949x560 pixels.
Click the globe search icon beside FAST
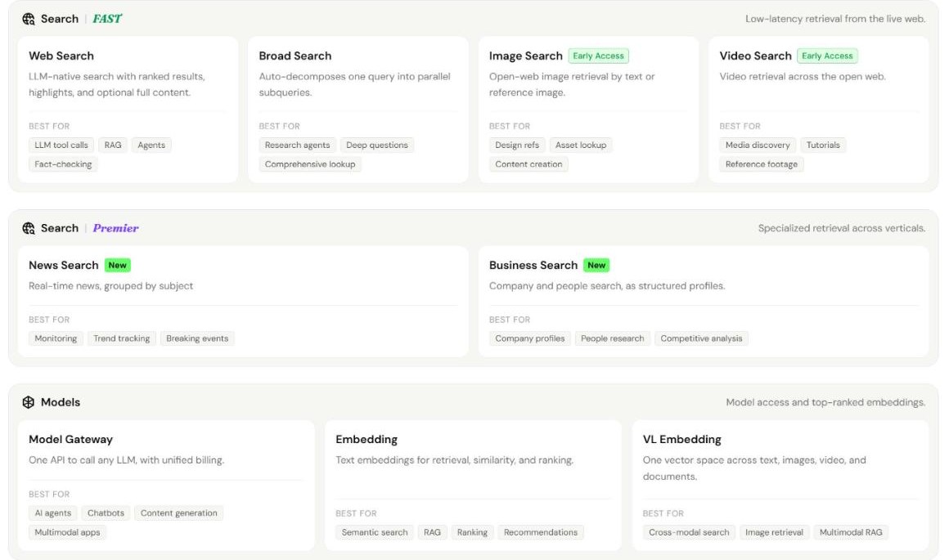(29, 19)
